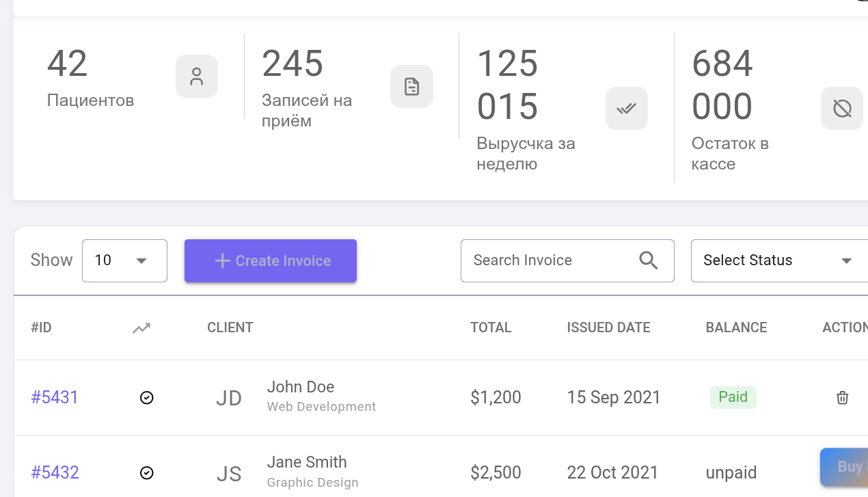868x497 pixels.
Task: Click the arrow in Select Status field
Action: [846, 260]
